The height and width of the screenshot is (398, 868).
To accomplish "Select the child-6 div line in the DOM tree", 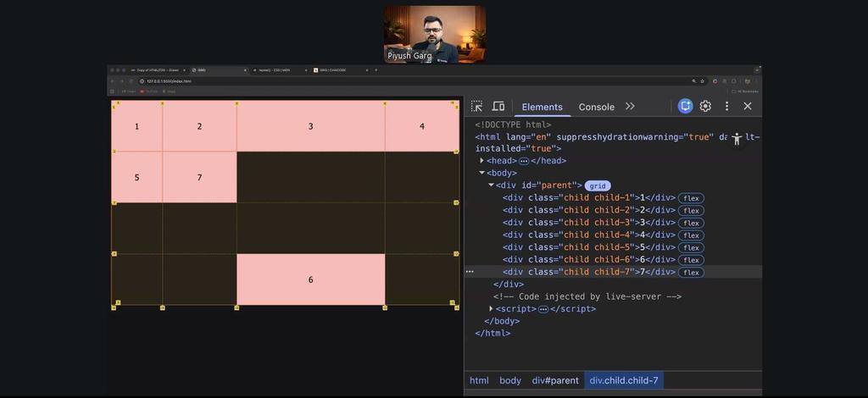I will pyautogui.click(x=589, y=259).
